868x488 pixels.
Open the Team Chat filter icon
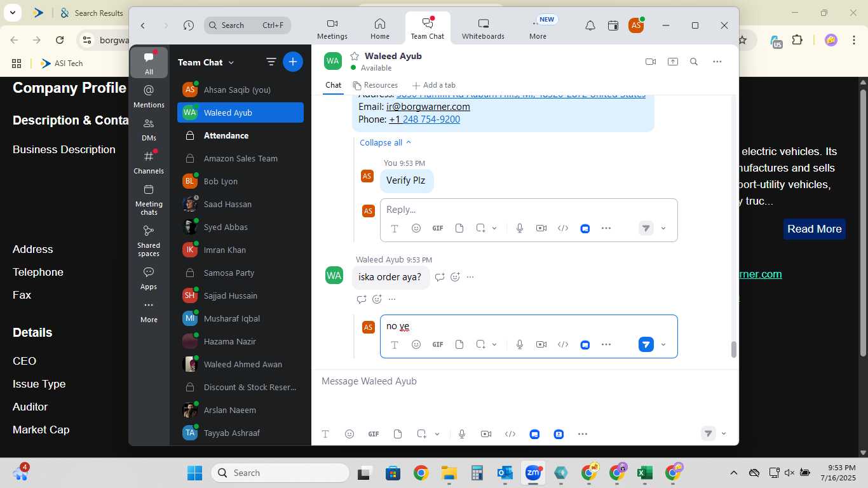(271, 62)
